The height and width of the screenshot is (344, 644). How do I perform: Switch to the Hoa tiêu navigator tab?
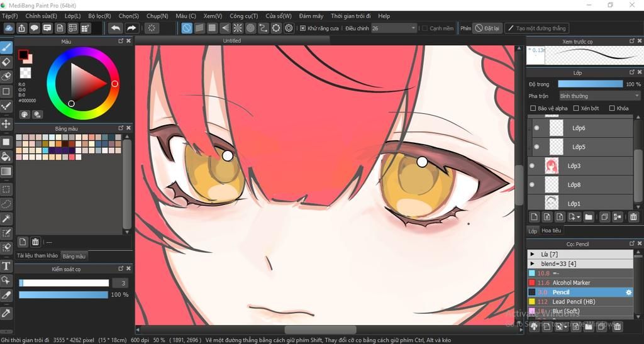[x=551, y=231]
